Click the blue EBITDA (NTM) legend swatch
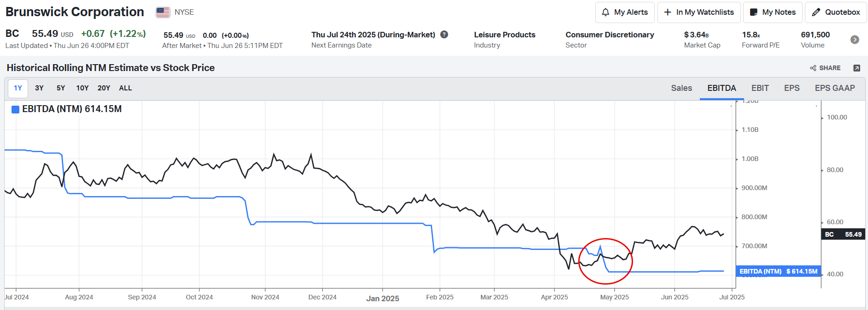Viewport: 868px width, 310px height. coord(15,109)
